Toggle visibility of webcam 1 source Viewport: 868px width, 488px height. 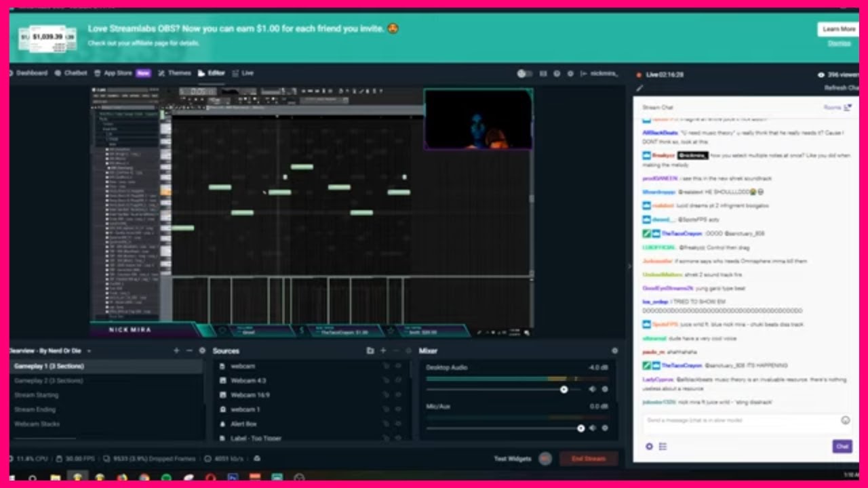[x=399, y=409]
